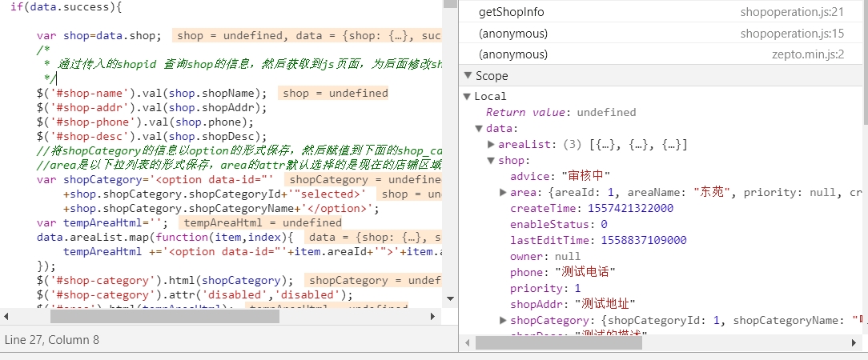Click scope panel scroll right arrow
Viewport: 868px width, 360px height.
coord(854,343)
